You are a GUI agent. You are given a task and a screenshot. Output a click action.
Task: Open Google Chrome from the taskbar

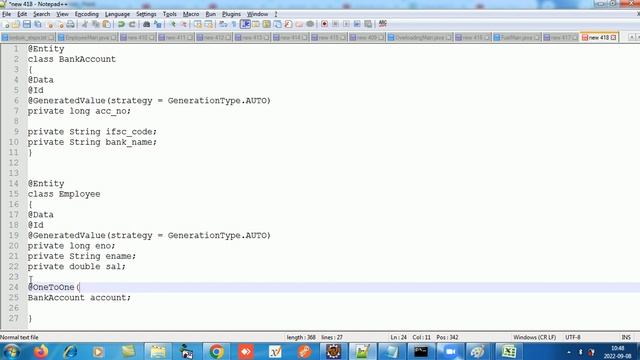[217, 351]
